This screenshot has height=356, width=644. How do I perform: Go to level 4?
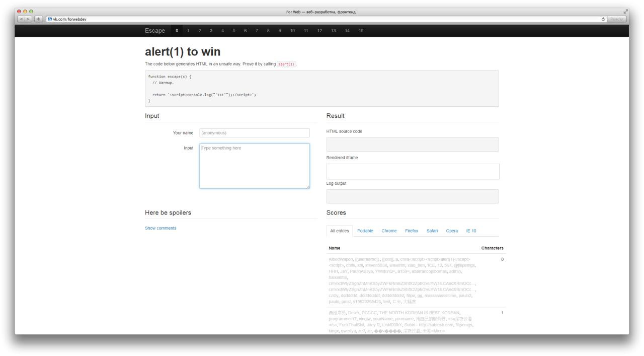(223, 31)
